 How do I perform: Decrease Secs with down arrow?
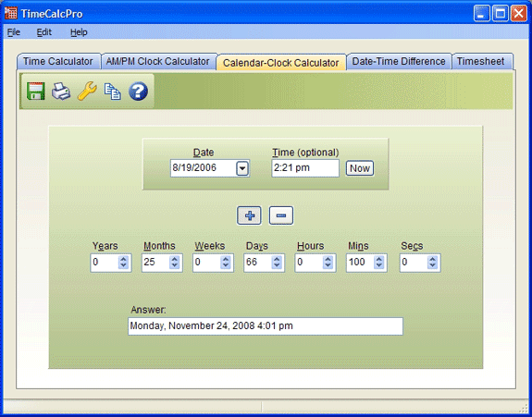coord(432,265)
